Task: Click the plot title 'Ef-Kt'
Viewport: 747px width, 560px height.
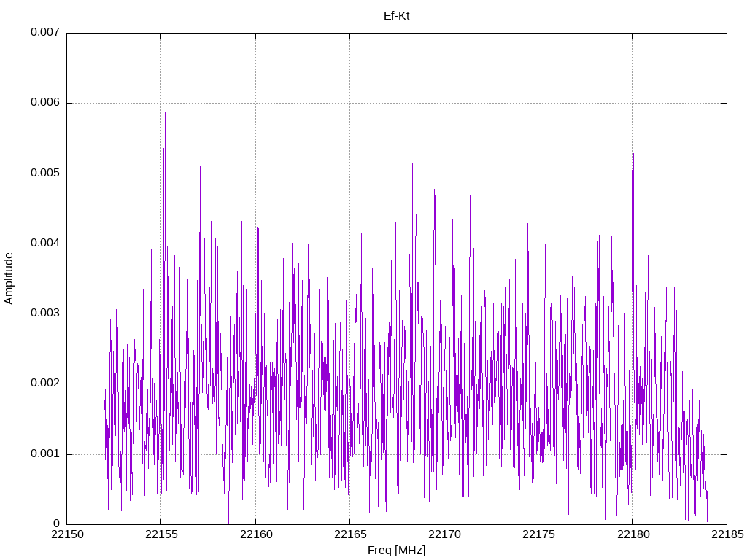Action: coord(396,16)
